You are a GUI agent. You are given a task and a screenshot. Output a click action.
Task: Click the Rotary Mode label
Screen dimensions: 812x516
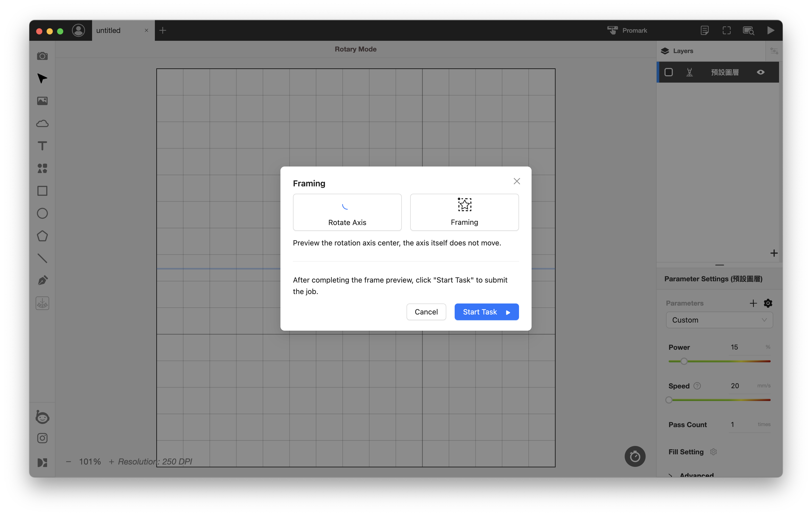(x=356, y=49)
